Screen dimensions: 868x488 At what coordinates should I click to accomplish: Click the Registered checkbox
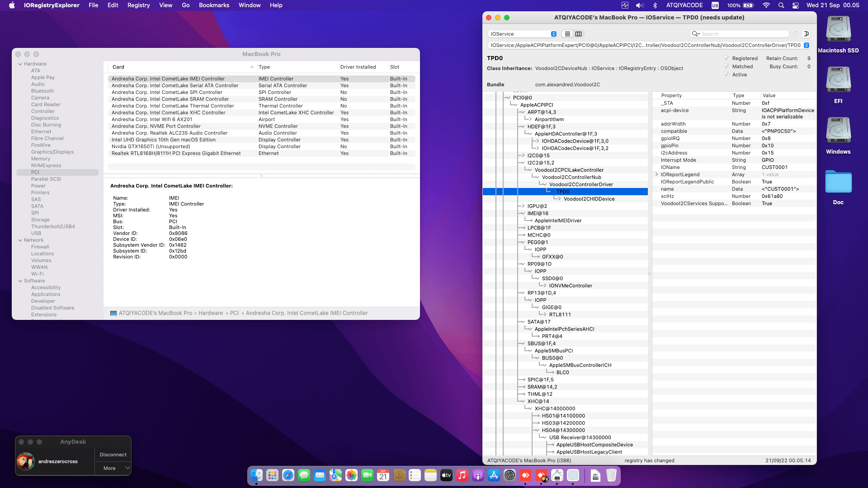pyautogui.click(x=726, y=58)
